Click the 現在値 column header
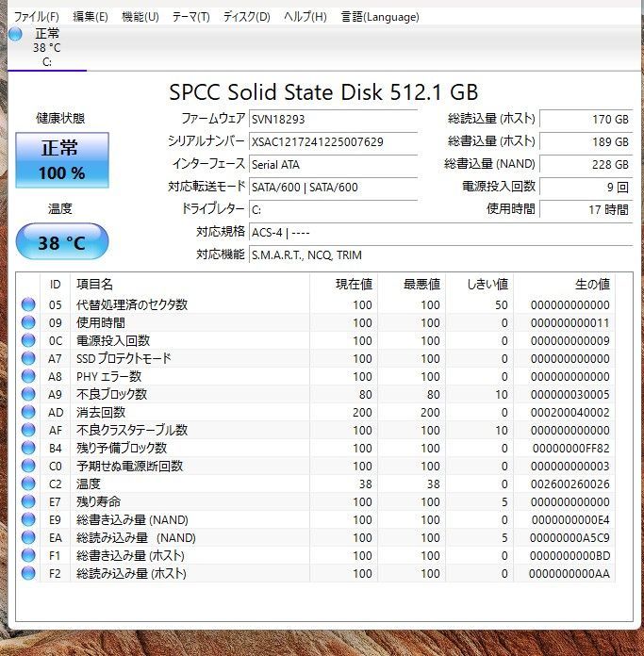This screenshot has width=644, height=656. [344, 285]
